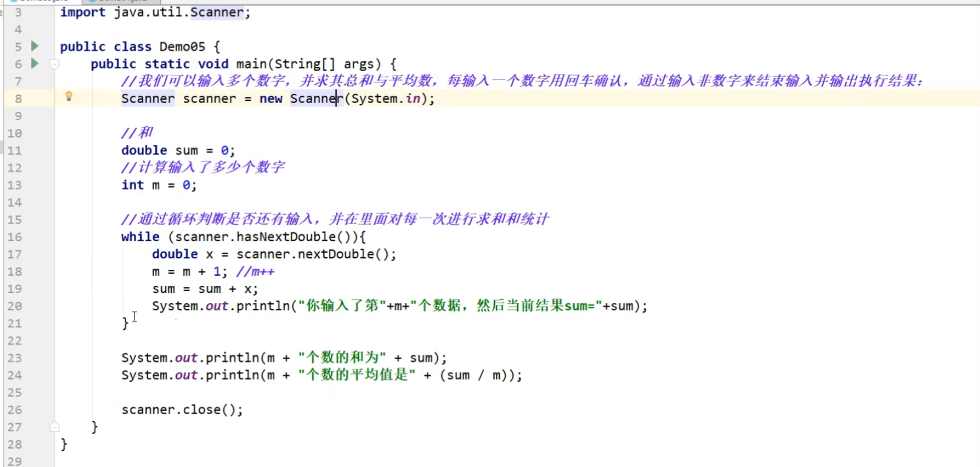
Task: Click variable 'x' declared on line 17
Action: click(x=210, y=254)
